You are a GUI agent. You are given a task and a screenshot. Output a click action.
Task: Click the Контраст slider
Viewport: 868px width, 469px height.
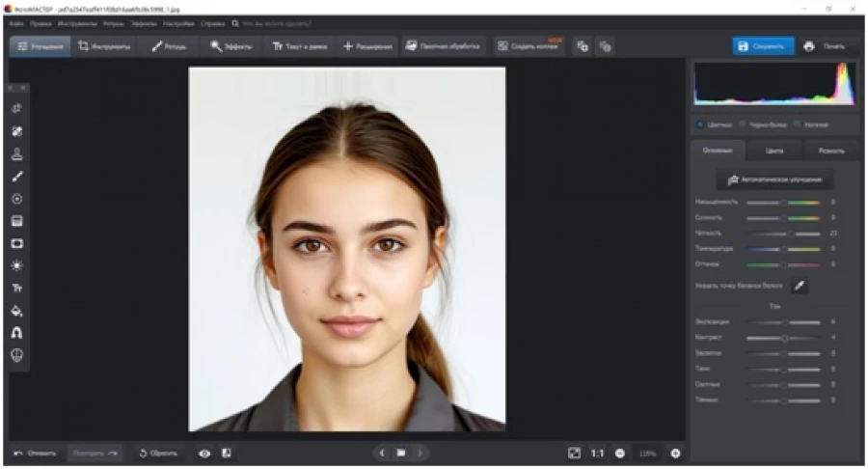(783, 338)
